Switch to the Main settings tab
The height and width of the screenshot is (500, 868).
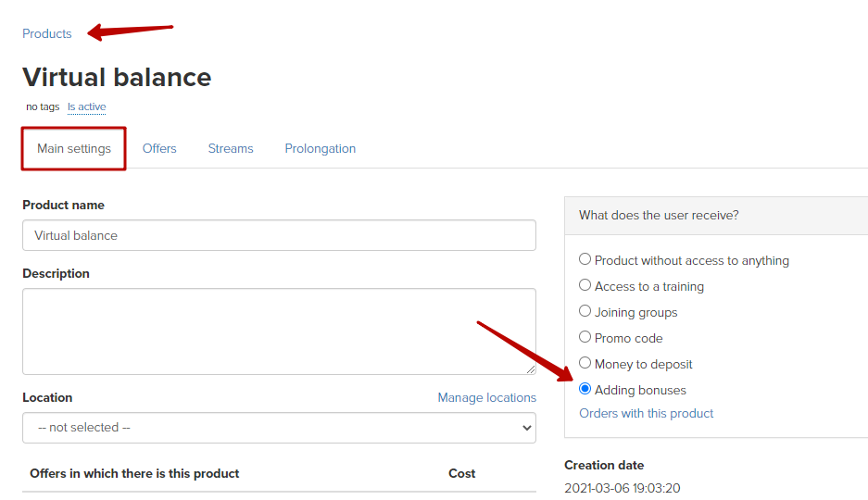pos(73,149)
